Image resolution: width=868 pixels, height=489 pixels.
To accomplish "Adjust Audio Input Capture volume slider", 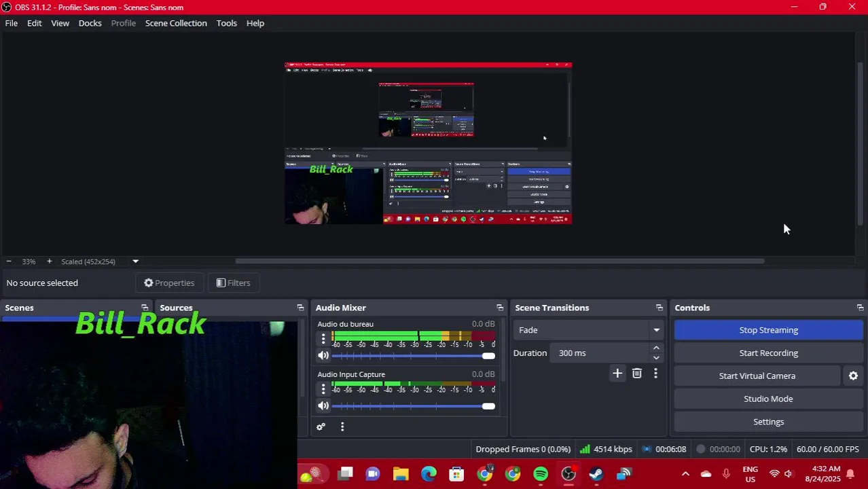I will (x=414, y=406).
